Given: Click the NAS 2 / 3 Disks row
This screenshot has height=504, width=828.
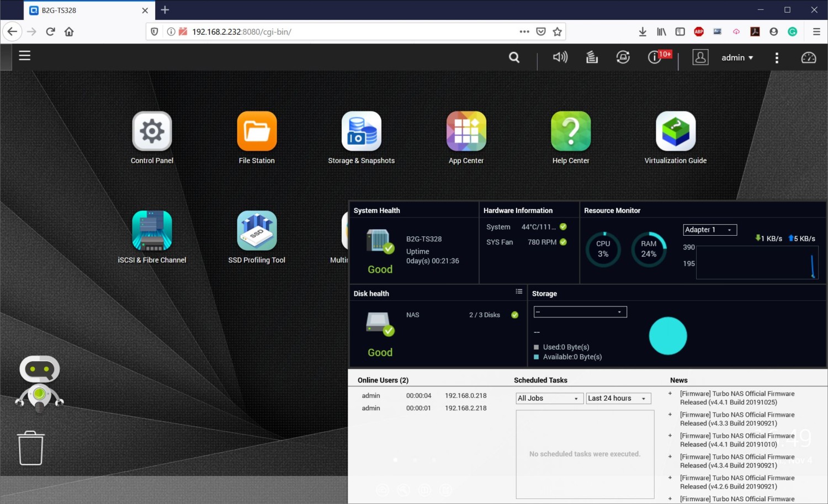Looking at the screenshot, I should [463, 315].
